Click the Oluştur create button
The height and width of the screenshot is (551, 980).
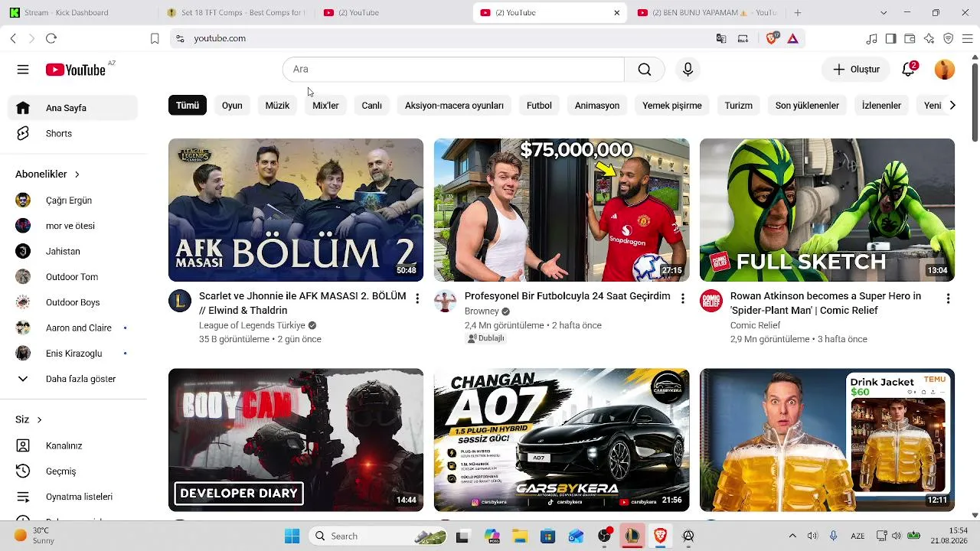pyautogui.click(x=856, y=70)
